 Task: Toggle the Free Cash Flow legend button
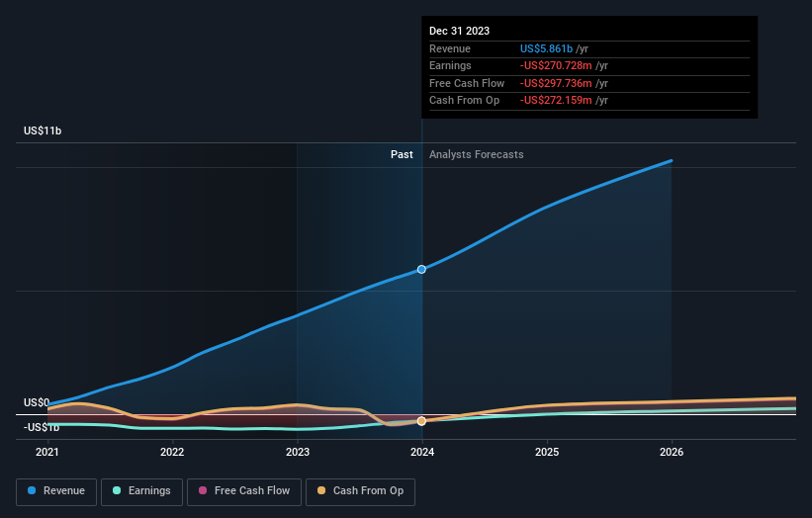(244, 491)
